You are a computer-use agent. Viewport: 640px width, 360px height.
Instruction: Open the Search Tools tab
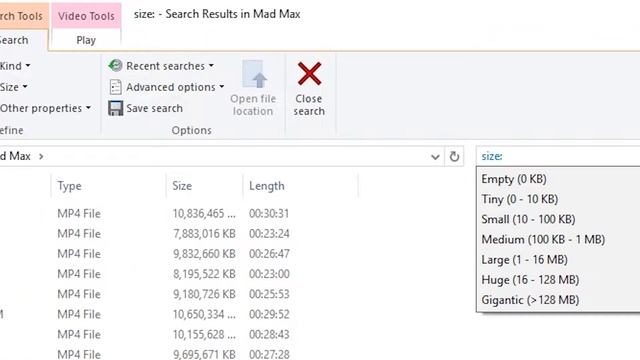(x=23, y=16)
